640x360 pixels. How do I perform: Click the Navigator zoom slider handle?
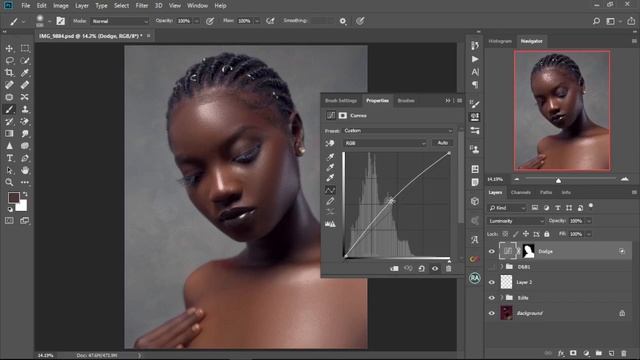(x=558, y=180)
